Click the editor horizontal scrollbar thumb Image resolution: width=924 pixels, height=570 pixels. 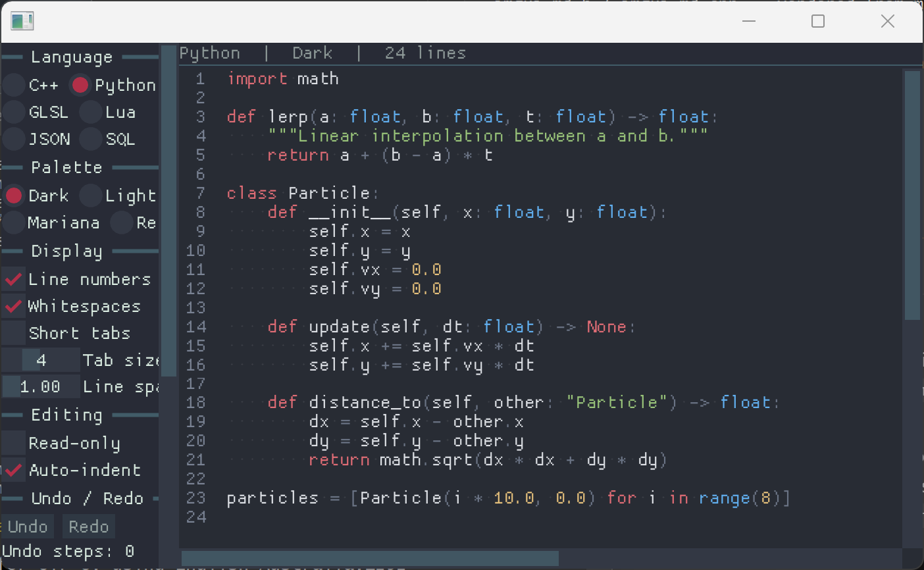tap(370, 559)
